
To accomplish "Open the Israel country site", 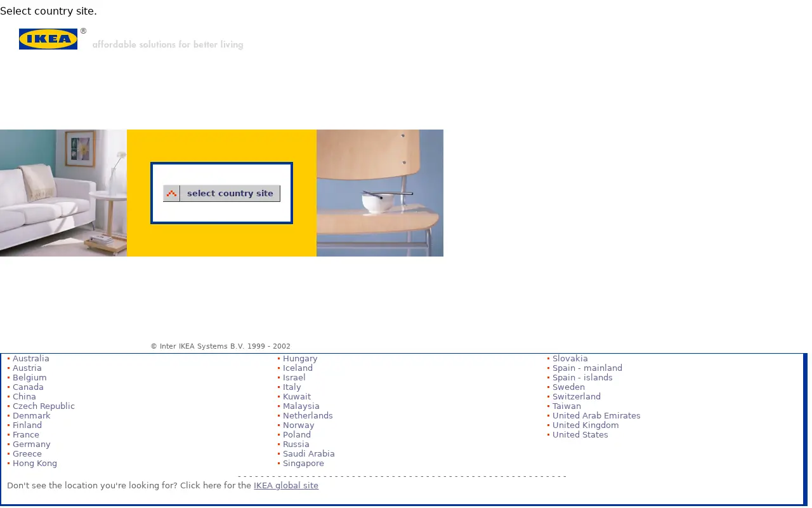I will pyautogui.click(x=294, y=378).
